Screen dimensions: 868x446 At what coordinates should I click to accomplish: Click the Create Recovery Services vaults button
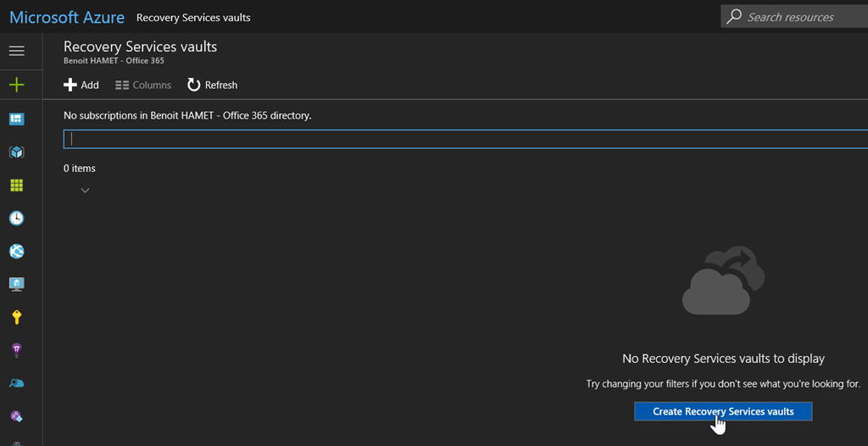(x=723, y=411)
